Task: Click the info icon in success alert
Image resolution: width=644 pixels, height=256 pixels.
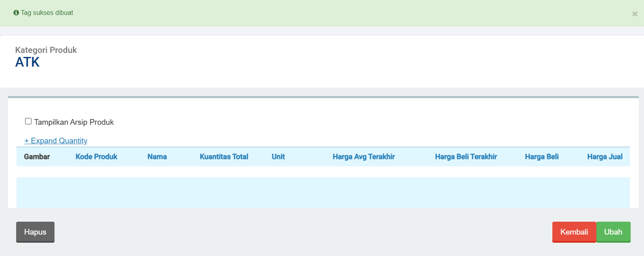Action: [x=16, y=13]
